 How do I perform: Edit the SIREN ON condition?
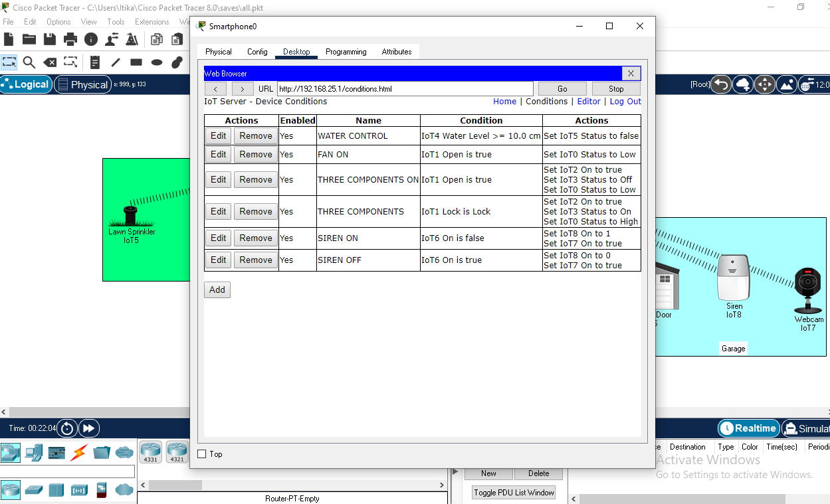click(219, 238)
